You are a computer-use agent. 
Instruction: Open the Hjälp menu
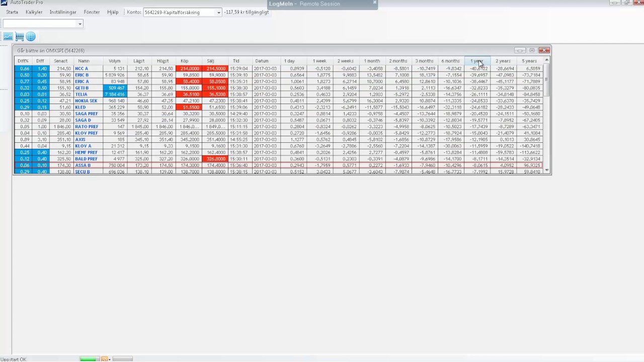point(113,12)
